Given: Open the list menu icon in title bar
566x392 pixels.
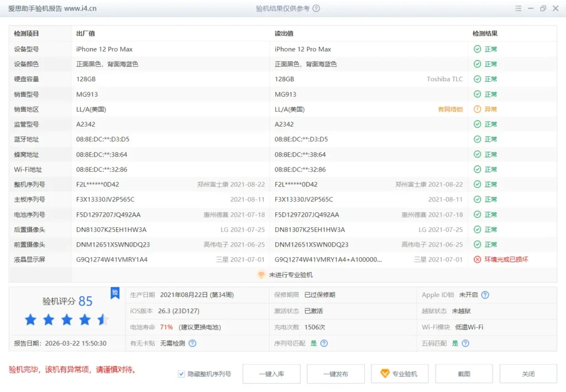Looking at the screenshot, I should [518, 8].
